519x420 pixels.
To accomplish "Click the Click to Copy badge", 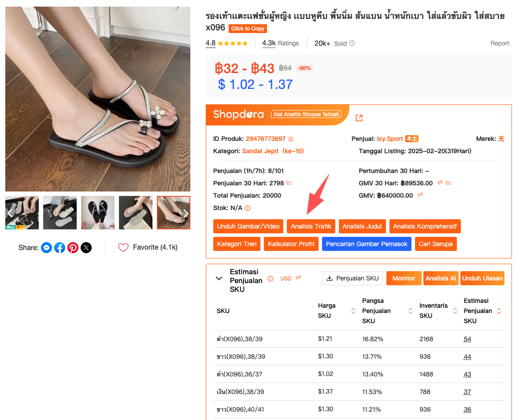I will (248, 29).
